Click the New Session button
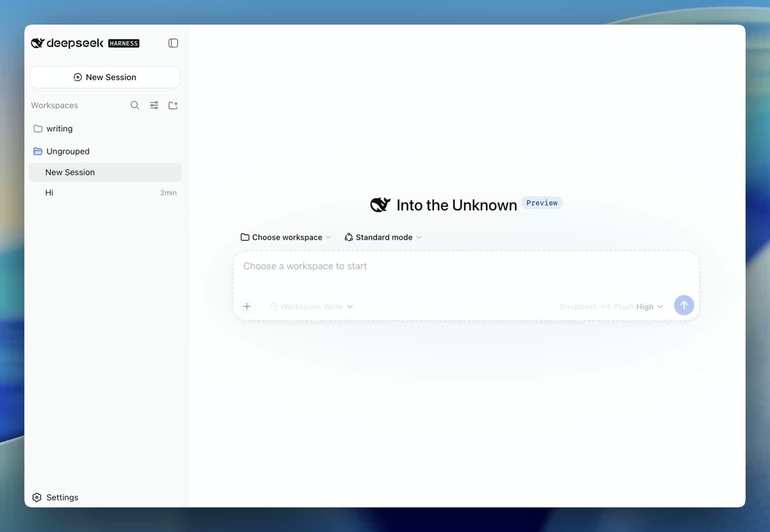Screen dimensions: 770x532 tap(105, 77)
